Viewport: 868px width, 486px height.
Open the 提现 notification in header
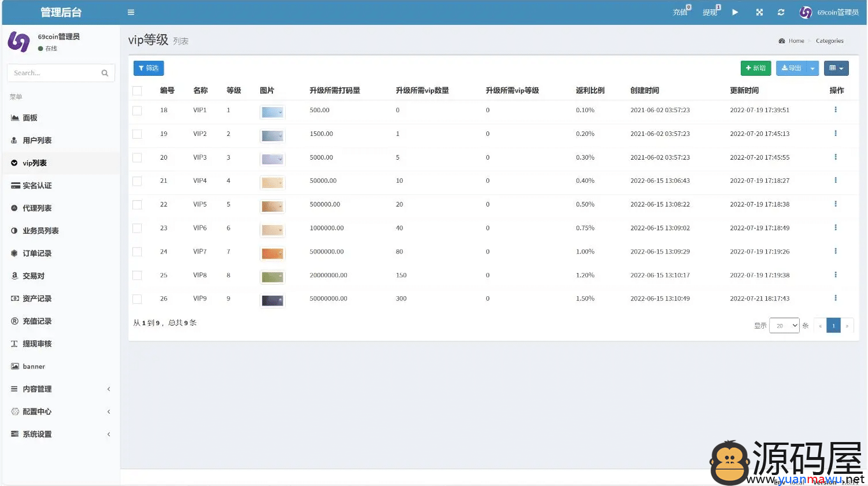tap(711, 12)
